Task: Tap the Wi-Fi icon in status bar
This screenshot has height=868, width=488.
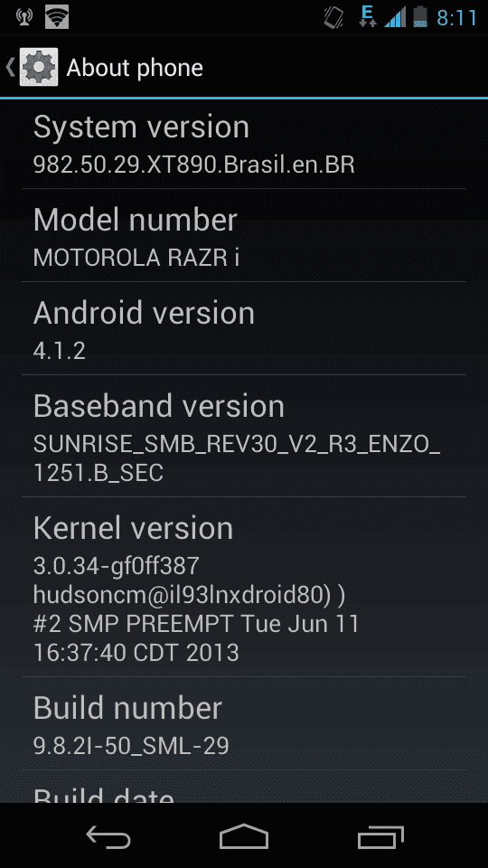Action: coord(57,18)
